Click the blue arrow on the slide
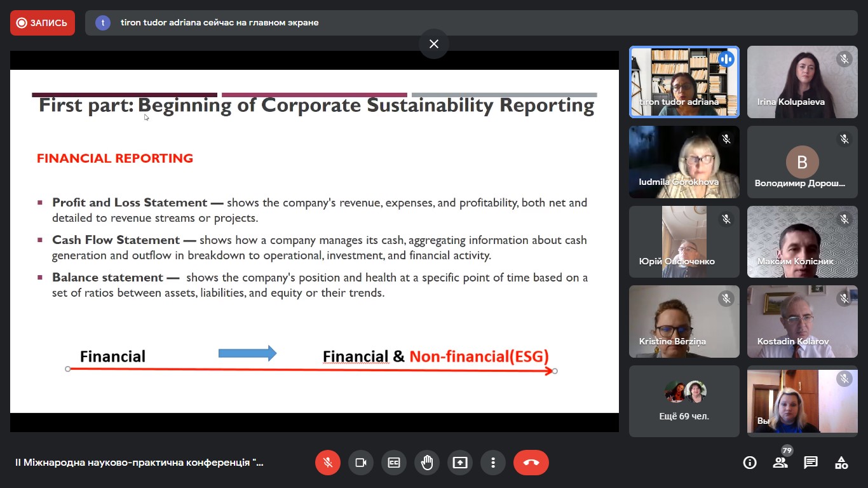 click(x=247, y=353)
